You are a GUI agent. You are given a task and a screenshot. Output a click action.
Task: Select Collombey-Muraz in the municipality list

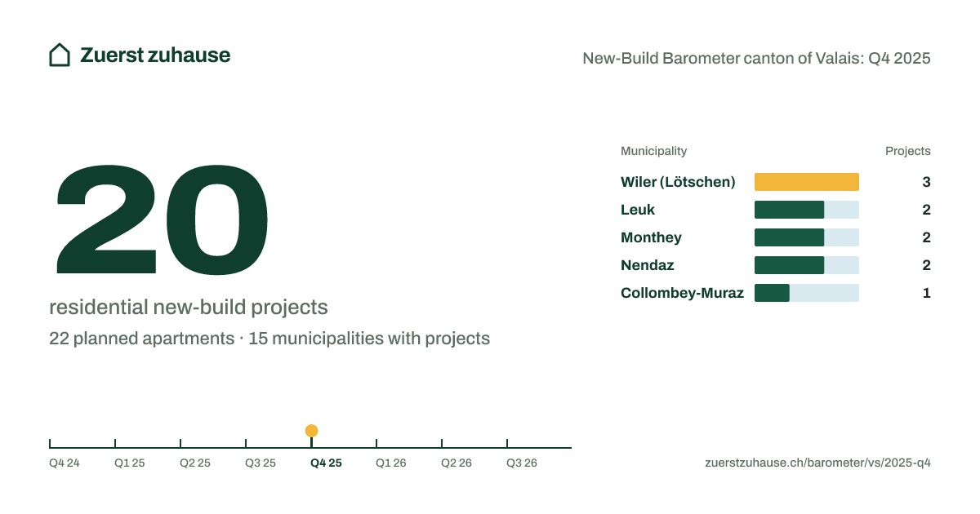[682, 293]
